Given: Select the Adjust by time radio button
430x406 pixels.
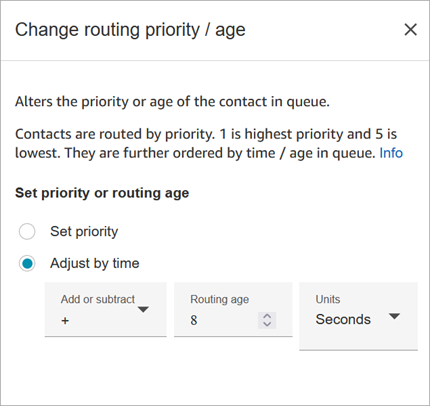Looking at the screenshot, I should coord(27,263).
